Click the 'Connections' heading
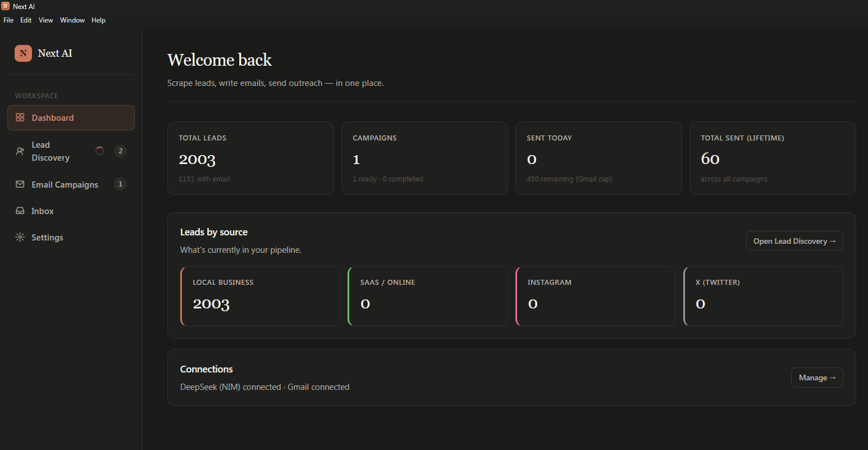The width and height of the screenshot is (868, 450). [x=207, y=369]
